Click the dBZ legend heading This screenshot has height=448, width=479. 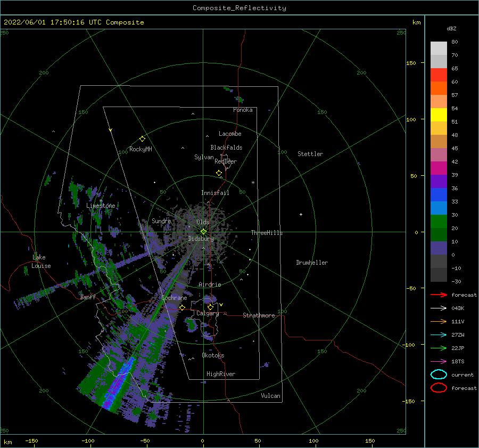[x=451, y=28]
